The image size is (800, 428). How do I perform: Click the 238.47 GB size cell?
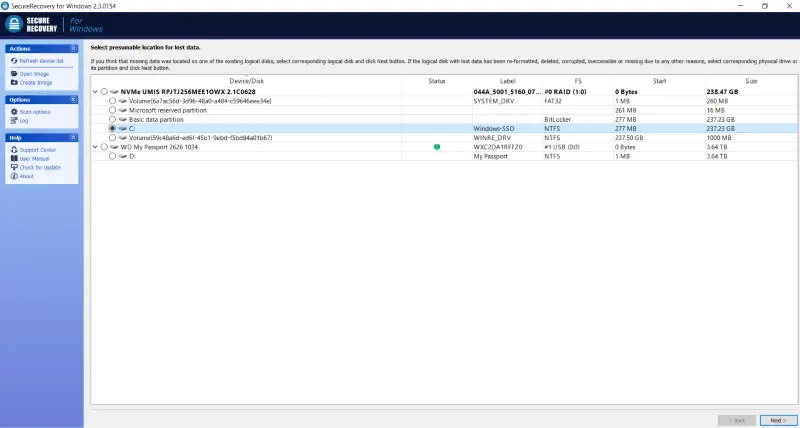[x=722, y=92]
